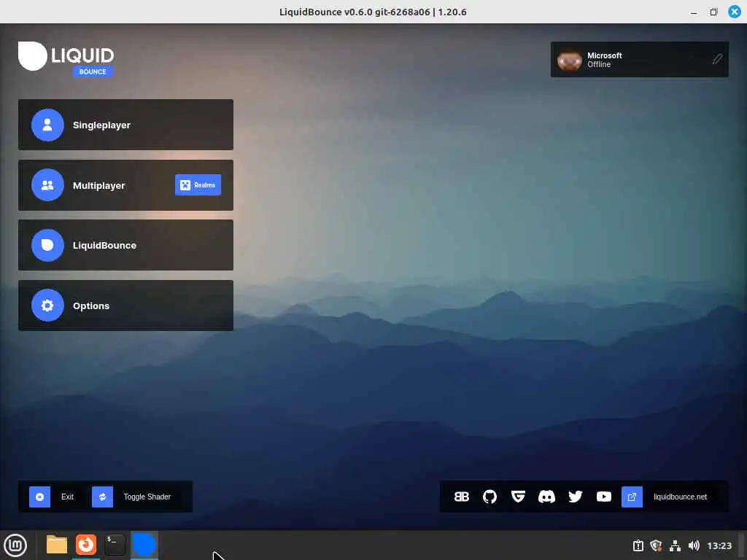The image size is (747, 560).
Task: Open the network tray icon
Action: (x=675, y=545)
